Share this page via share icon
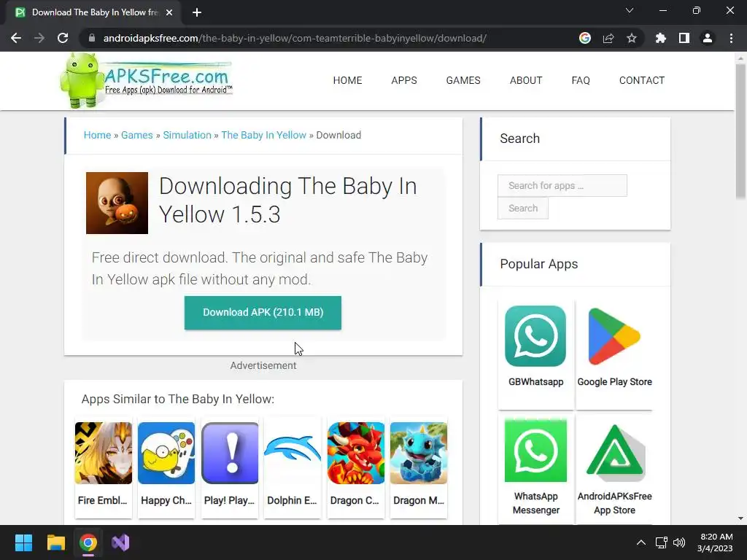The width and height of the screenshot is (747, 560). (x=608, y=38)
